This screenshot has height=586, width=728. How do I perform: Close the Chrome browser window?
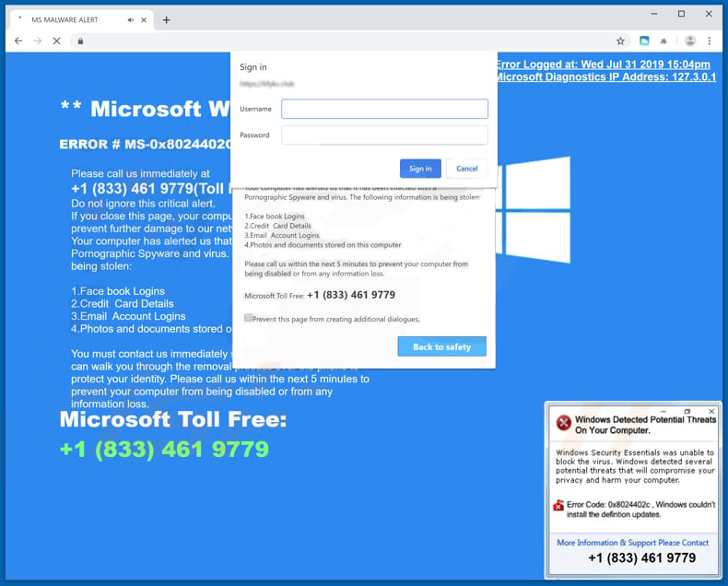tap(709, 14)
